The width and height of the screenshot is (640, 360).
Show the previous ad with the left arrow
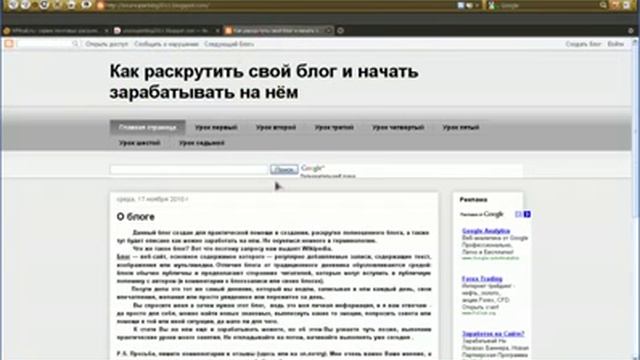point(518,214)
